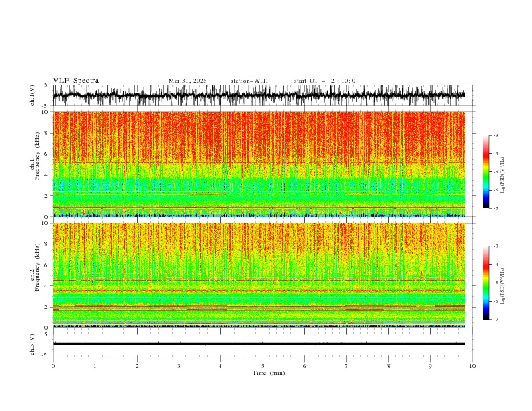Click the upper color bar log(PSD) label
Viewport: 532px width, 411px height.
tap(502, 175)
